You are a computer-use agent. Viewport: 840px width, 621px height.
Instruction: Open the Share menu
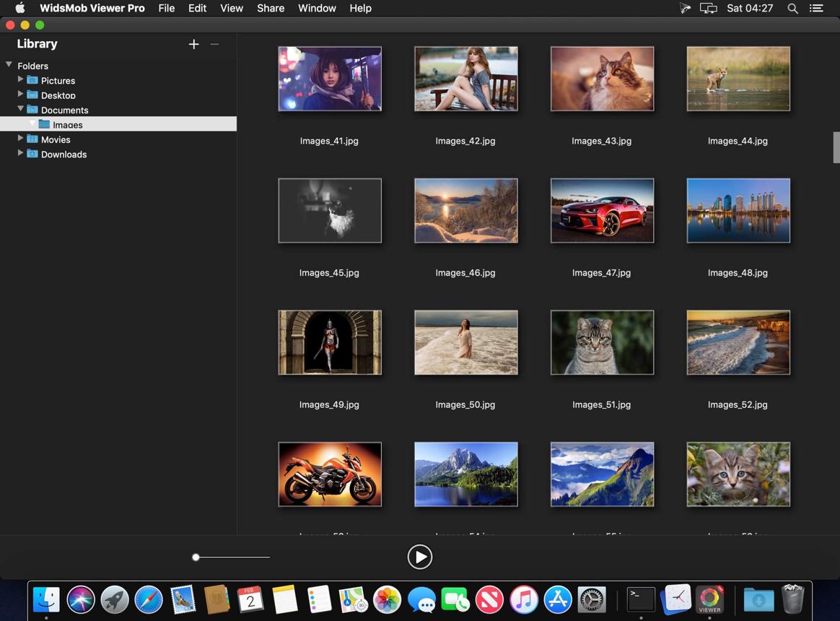click(271, 9)
